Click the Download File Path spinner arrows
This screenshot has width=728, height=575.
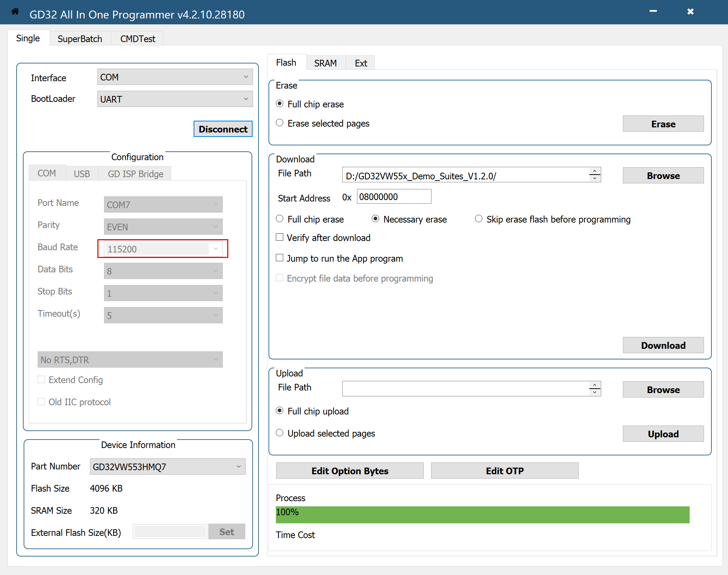click(594, 175)
